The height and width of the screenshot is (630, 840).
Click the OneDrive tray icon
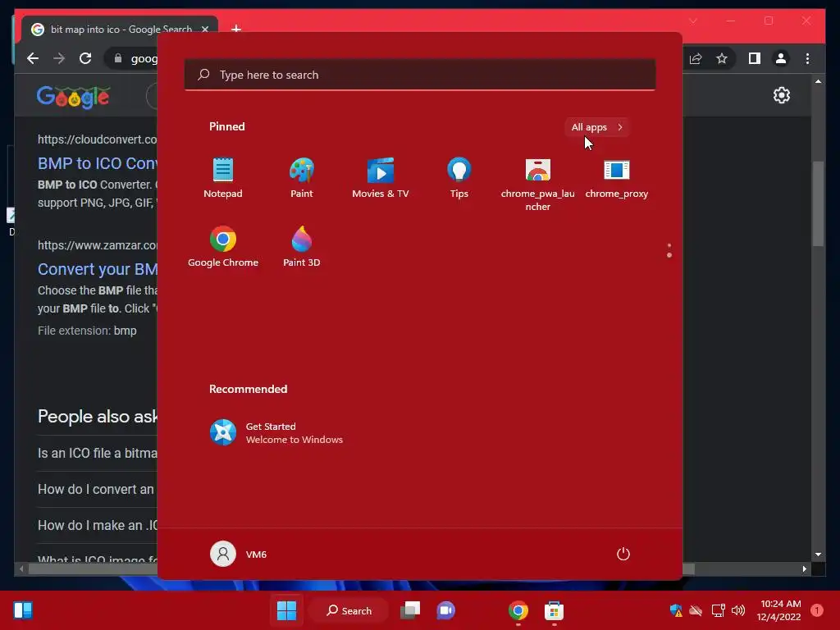(x=696, y=610)
